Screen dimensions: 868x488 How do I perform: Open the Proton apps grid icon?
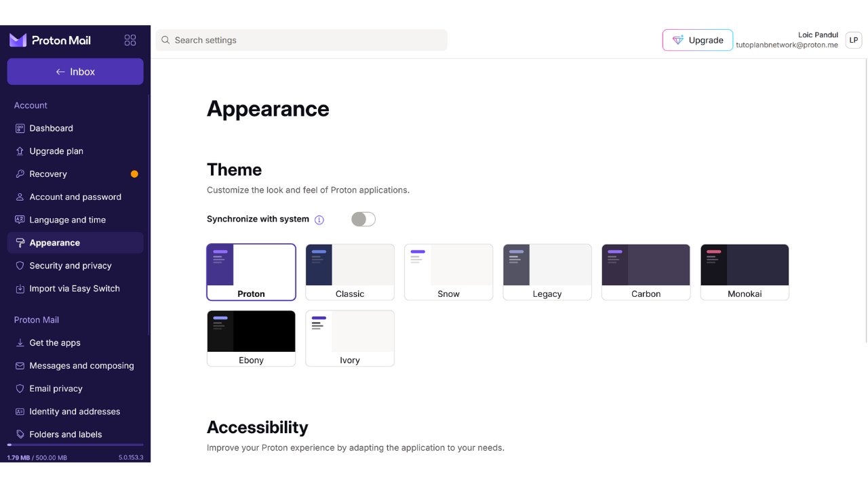(x=130, y=40)
